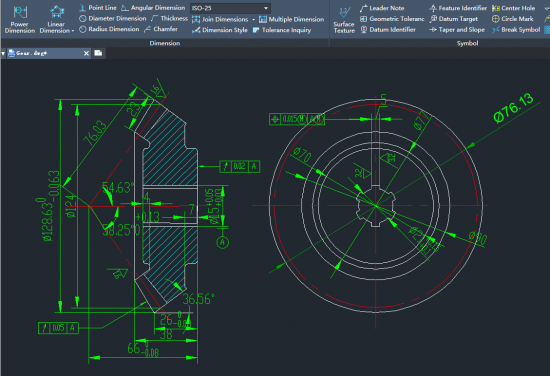Pick the Chamfer tool
Viewport: 550px width, 376px height.
click(x=161, y=29)
